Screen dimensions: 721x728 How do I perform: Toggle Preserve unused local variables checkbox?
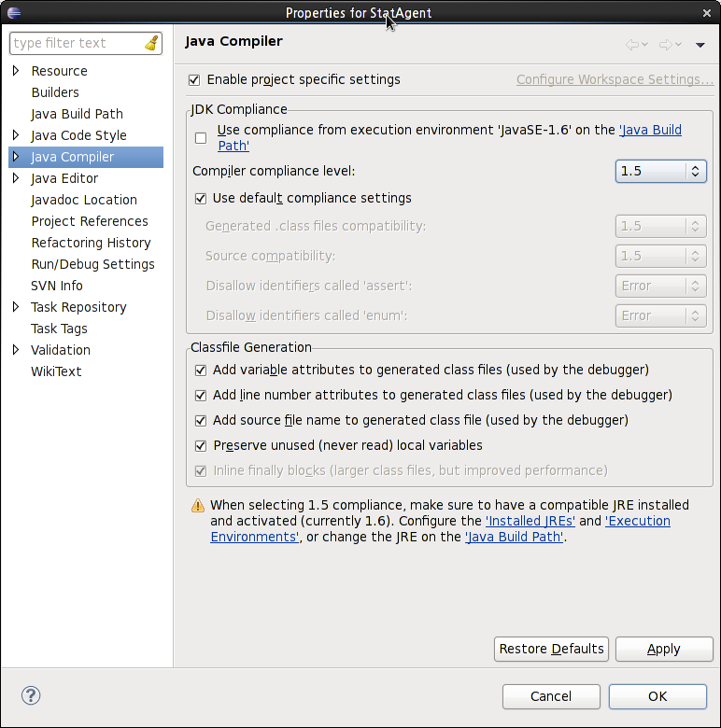201,446
